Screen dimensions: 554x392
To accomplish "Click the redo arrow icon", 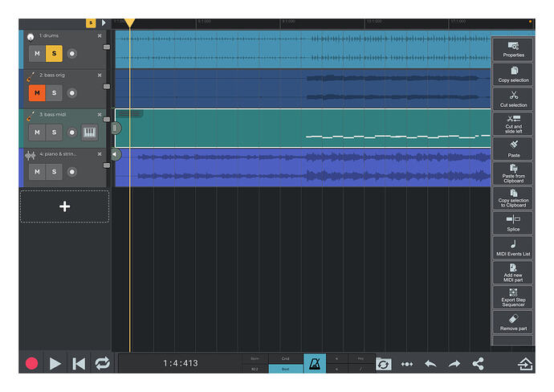I will 454,363.
